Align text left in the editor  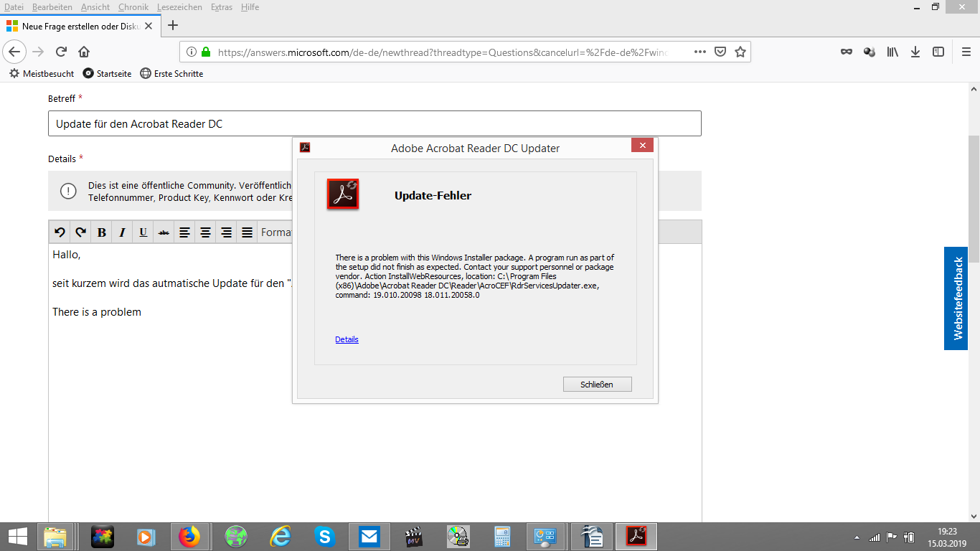tap(185, 232)
